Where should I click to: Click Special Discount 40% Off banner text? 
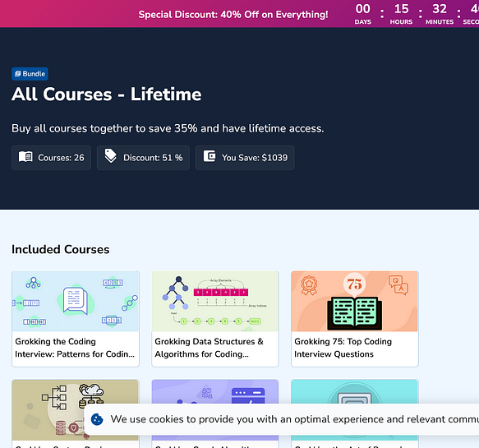click(x=233, y=14)
